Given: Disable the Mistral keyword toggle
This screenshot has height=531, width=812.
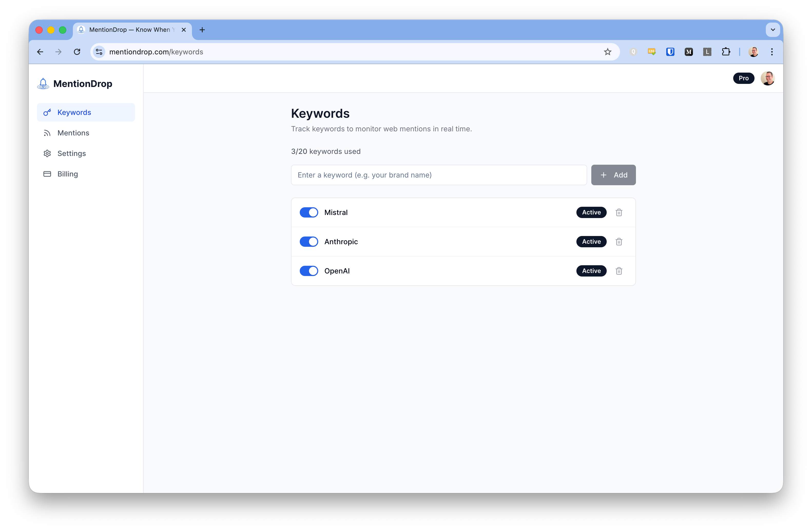Looking at the screenshot, I should pyautogui.click(x=308, y=212).
